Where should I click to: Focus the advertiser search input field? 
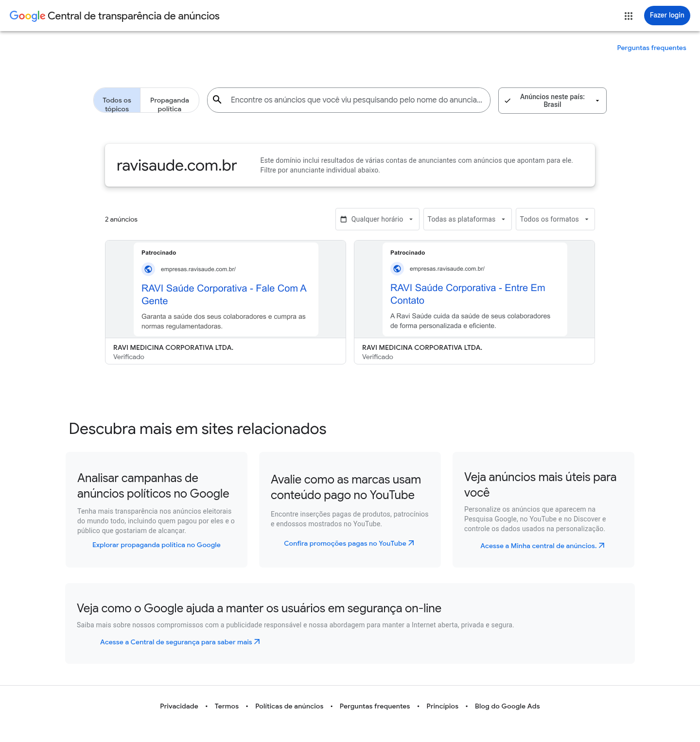pos(356,100)
